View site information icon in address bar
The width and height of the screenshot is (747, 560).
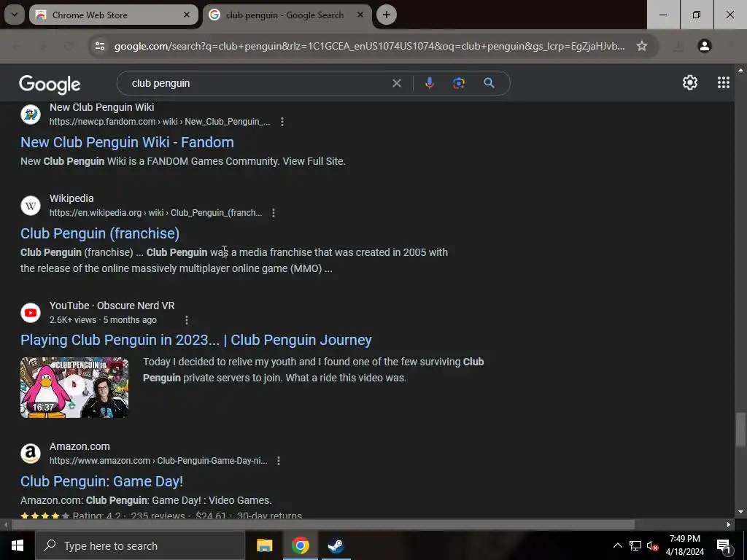point(100,46)
